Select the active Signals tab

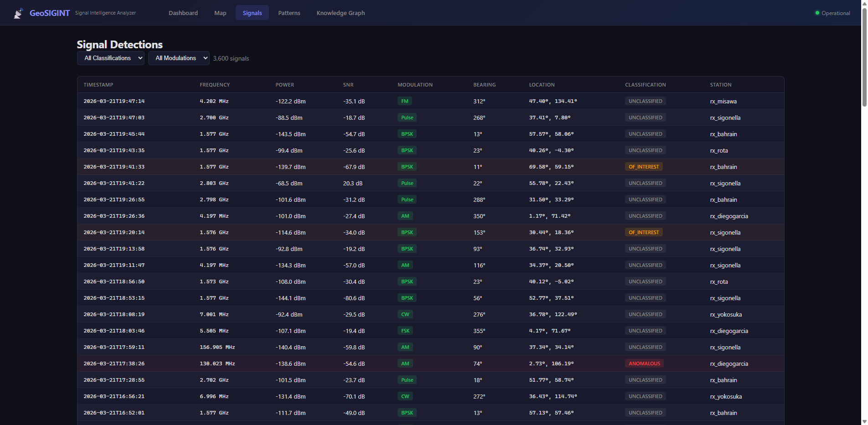252,13
